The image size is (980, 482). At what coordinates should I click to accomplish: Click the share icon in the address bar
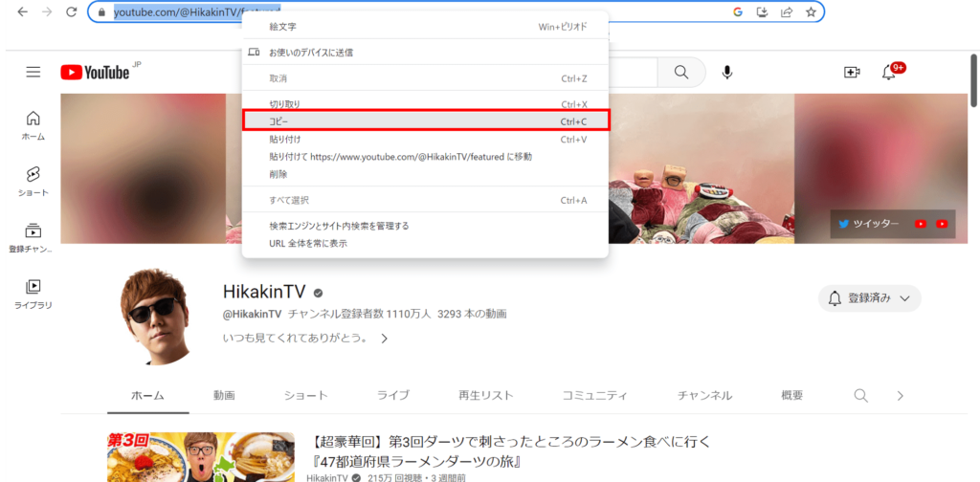(787, 11)
